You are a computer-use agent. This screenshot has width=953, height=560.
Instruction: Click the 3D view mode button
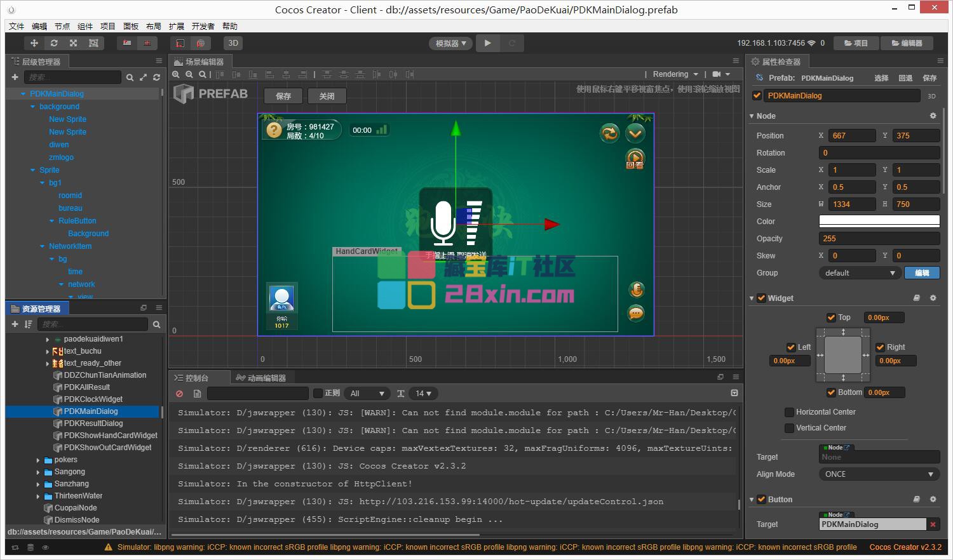click(x=233, y=43)
